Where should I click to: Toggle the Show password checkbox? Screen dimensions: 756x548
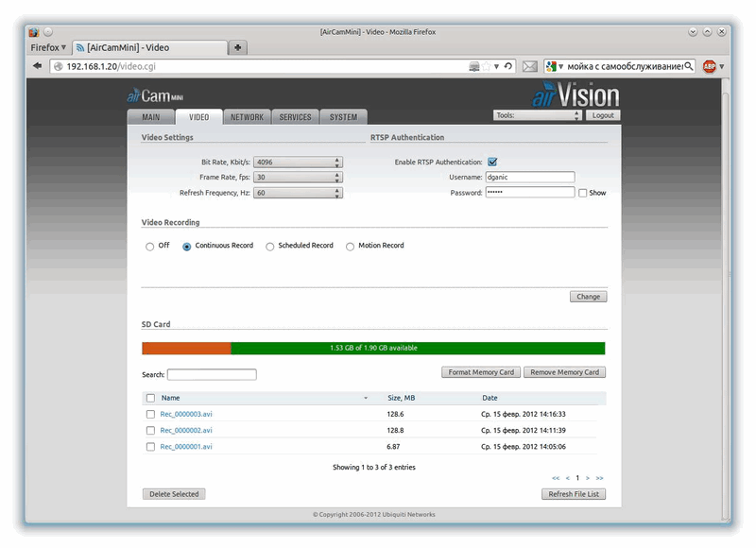pyautogui.click(x=583, y=193)
